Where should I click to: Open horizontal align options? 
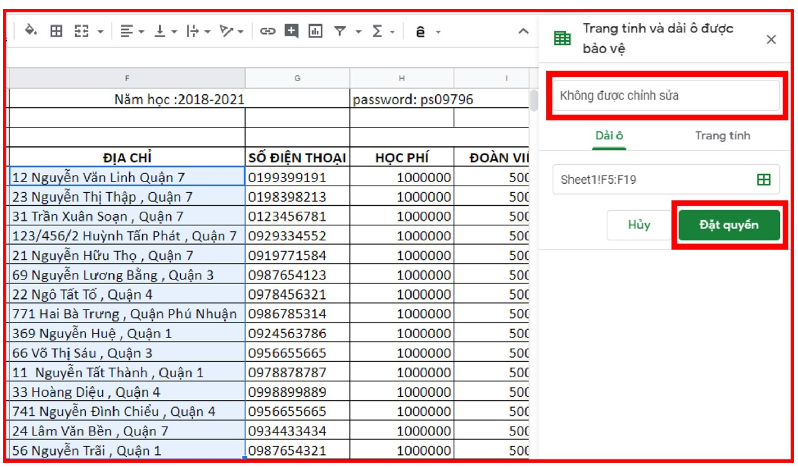(131, 32)
